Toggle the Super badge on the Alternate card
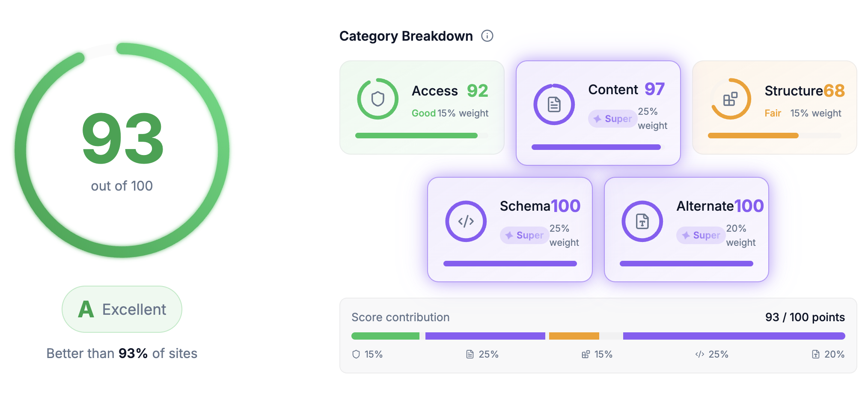868x400 pixels. click(x=700, y=235)
